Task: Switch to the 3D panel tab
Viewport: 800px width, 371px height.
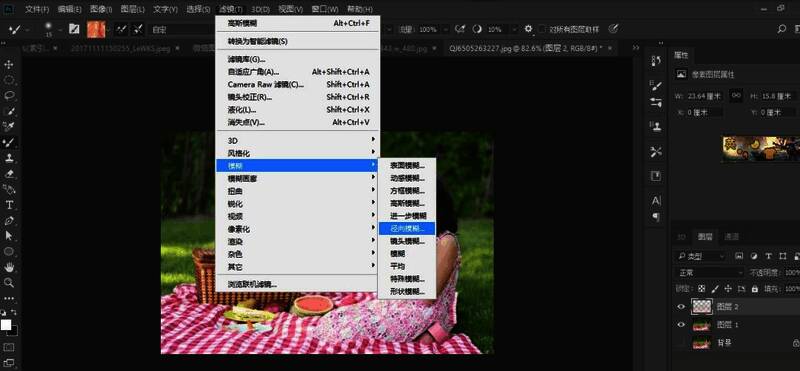Action: click(x=682, y=237)
